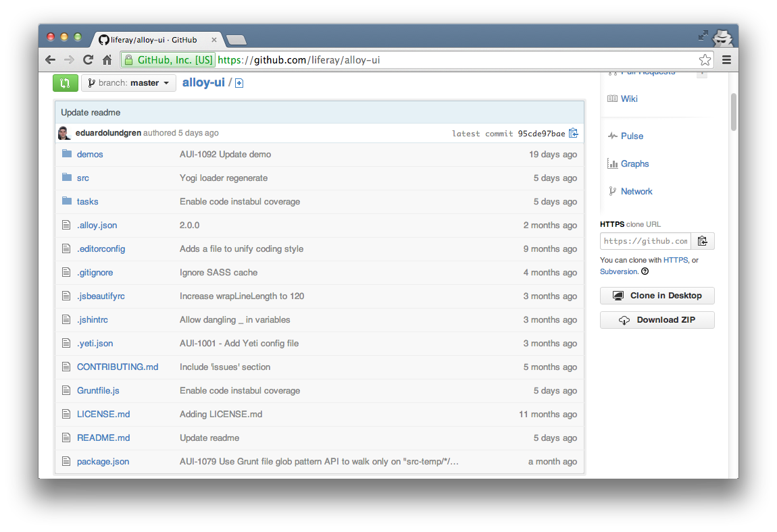777x532 pixels.
Task: Click file icon next to README.md
Action: (x=66, y=437)
